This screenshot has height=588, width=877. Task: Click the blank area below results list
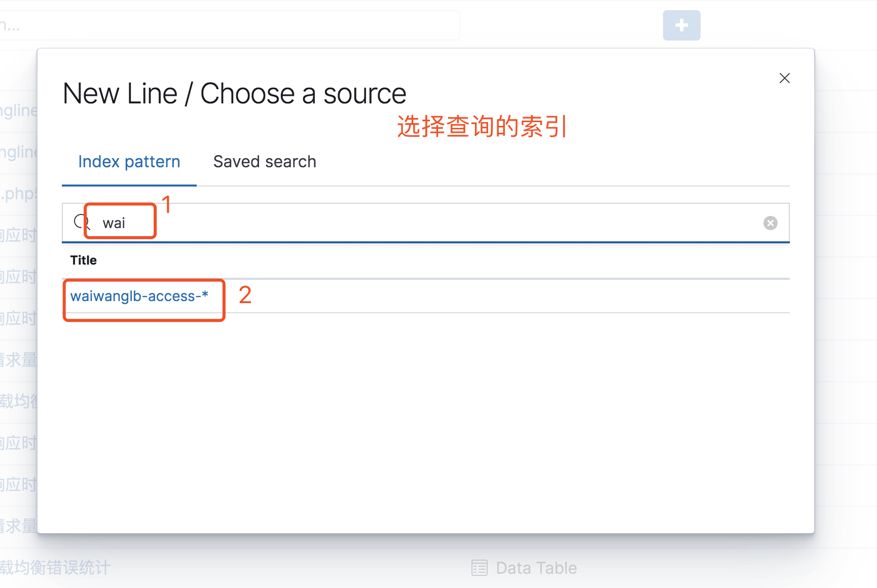[x=426, y=421]
